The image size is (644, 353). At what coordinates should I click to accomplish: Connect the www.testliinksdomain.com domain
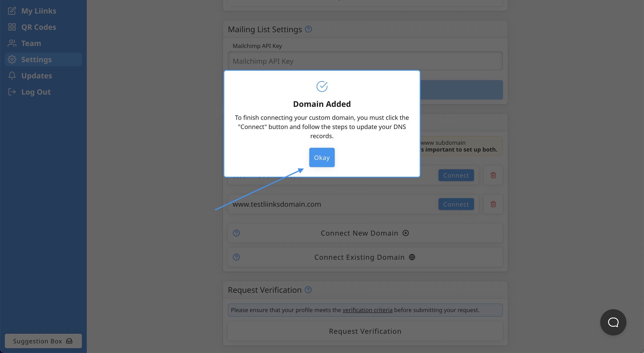pos(456,204)
